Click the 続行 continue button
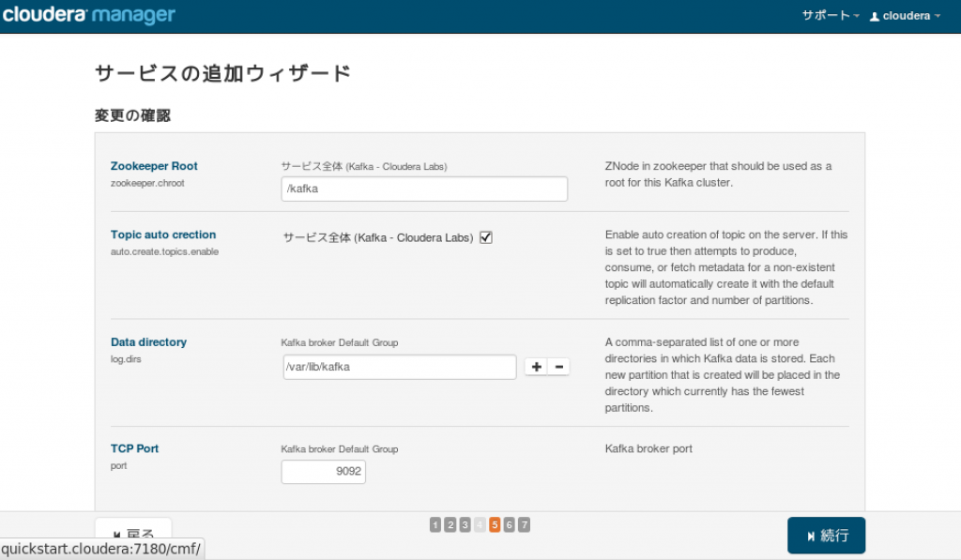This screenshot has height=560, width=961. coord(826,536)
